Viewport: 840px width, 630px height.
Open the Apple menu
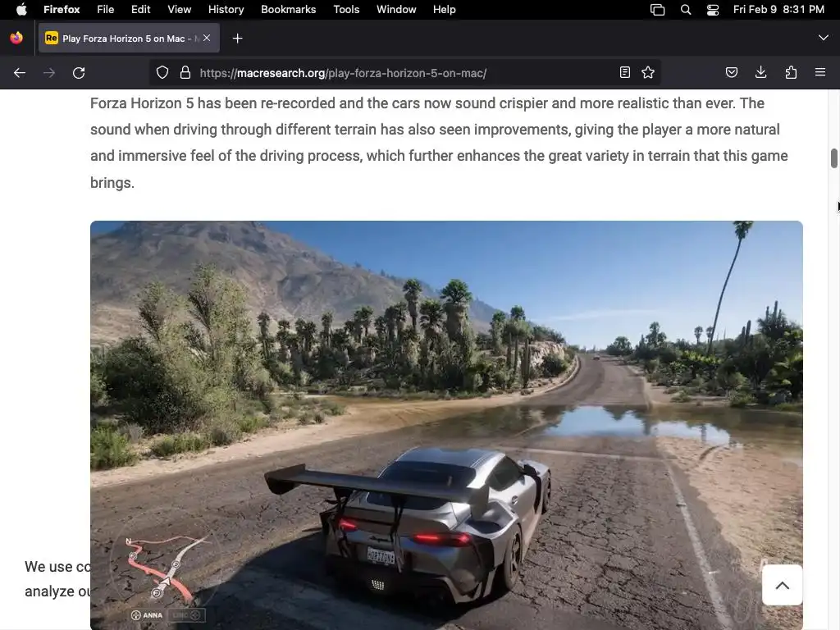pyautogui.click(x=21, y=10)
